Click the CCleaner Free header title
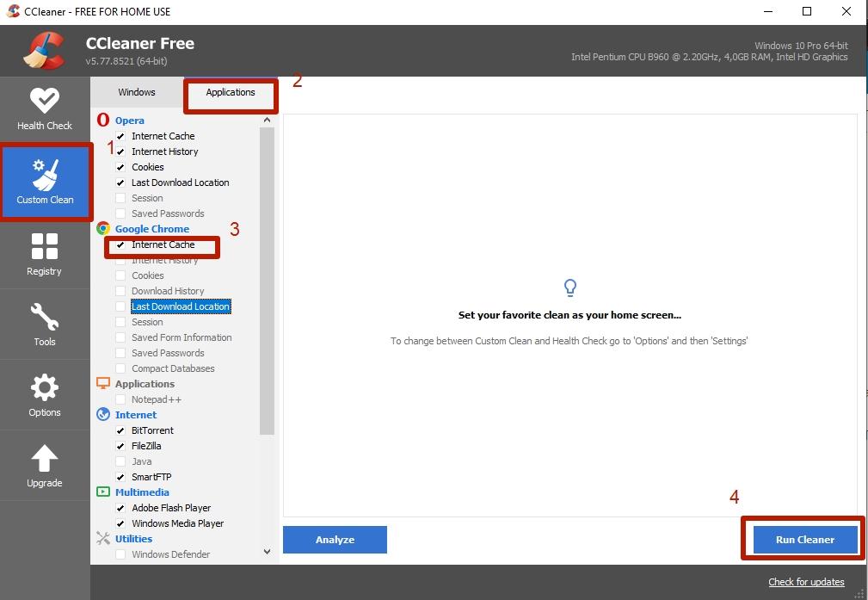The height and width of the screenshot is (600, 868). [x=140, y=44]
